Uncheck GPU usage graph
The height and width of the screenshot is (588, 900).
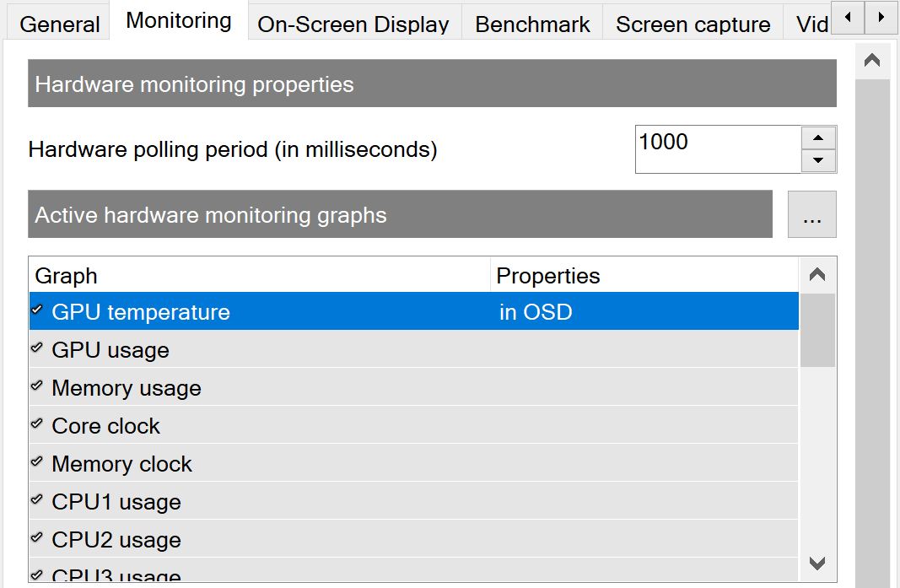click(37, 348)
